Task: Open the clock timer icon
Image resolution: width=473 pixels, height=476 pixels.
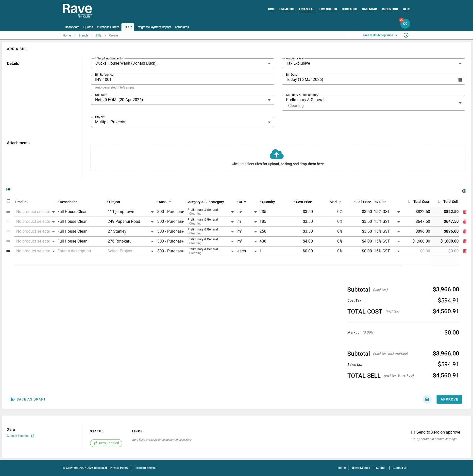Action: click(x=406, y=35)
